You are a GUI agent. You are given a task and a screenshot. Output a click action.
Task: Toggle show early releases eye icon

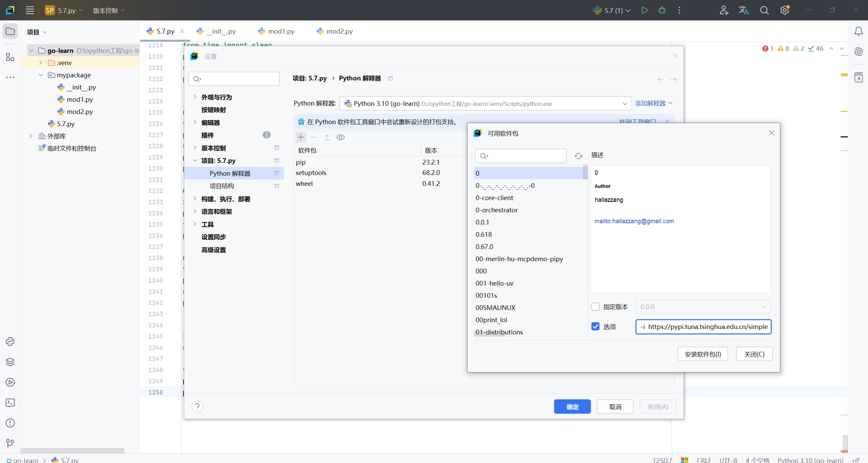click(x=341, y=137)
